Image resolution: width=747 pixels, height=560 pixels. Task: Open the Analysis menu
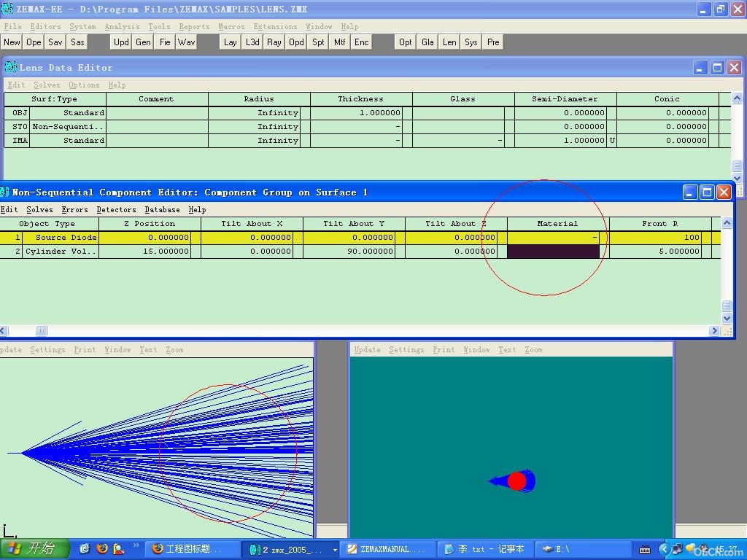coord(123,27)
